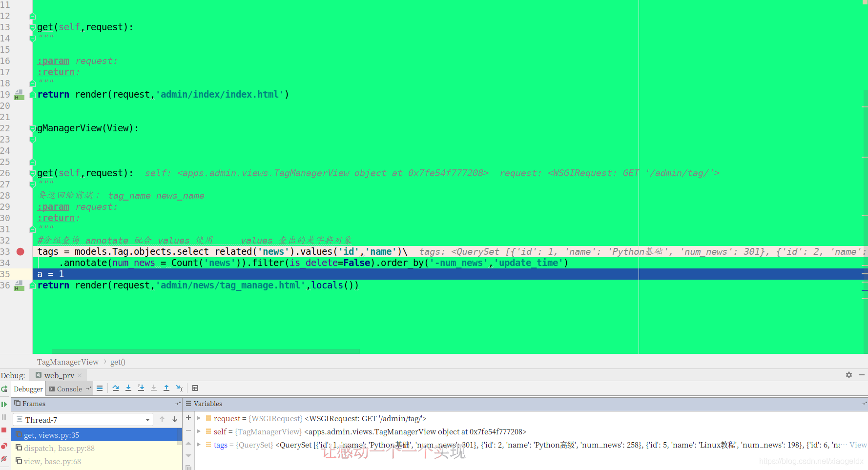Viewport: 868px width, 470px height.
Task: Move watch down arrow
Action: (x=188, y=456)
